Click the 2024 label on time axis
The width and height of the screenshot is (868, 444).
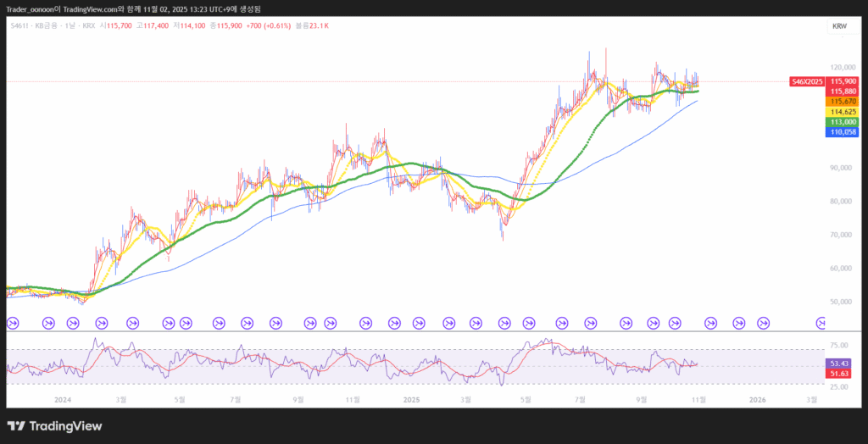click(60, 398)
